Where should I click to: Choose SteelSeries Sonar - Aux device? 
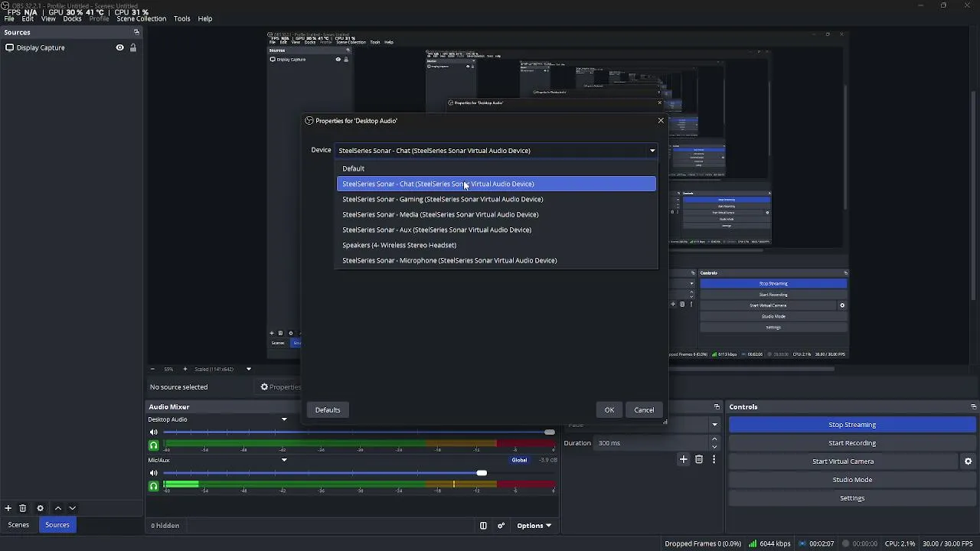pos(497,230)
